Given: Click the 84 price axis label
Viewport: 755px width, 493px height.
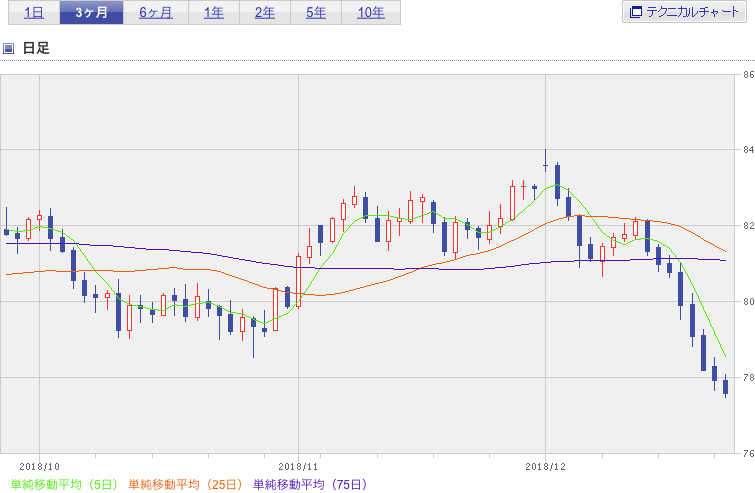Looking at the screenshot, I should 749,150.
